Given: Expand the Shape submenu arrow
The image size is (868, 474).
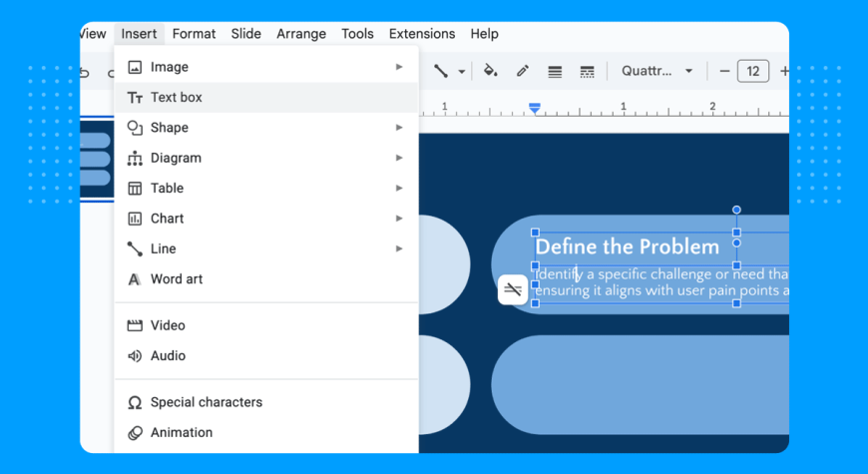Looking at the screenshot, I should (x=399, y=128).
